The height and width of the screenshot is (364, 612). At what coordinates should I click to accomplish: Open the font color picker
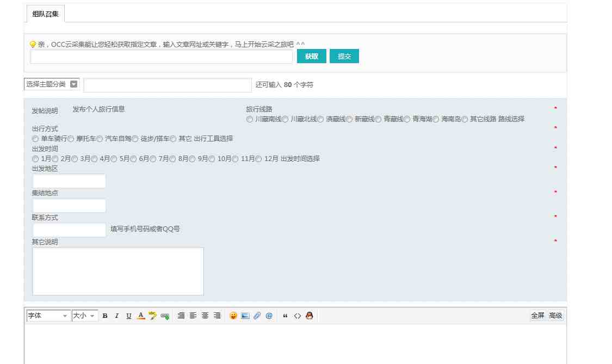pos(141,316)
